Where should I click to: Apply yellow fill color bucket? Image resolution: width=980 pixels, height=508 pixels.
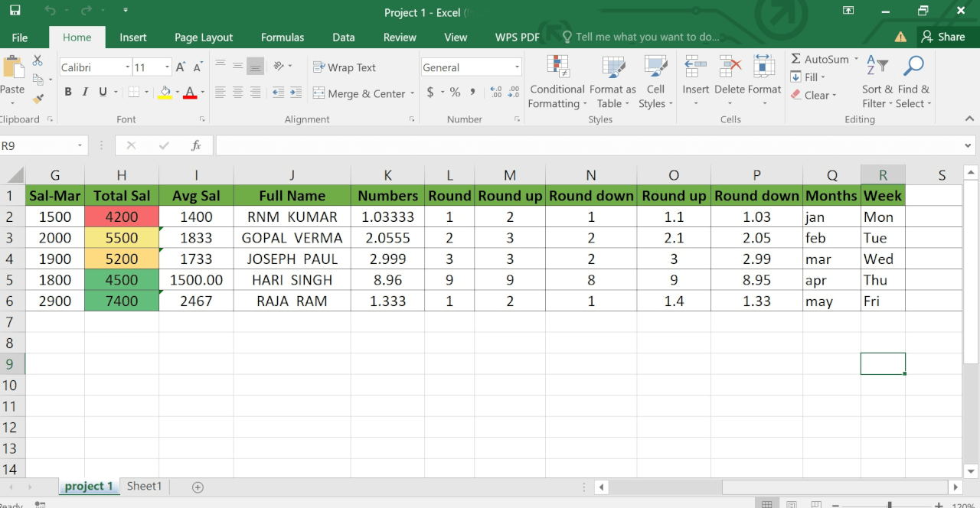point(165,93)
